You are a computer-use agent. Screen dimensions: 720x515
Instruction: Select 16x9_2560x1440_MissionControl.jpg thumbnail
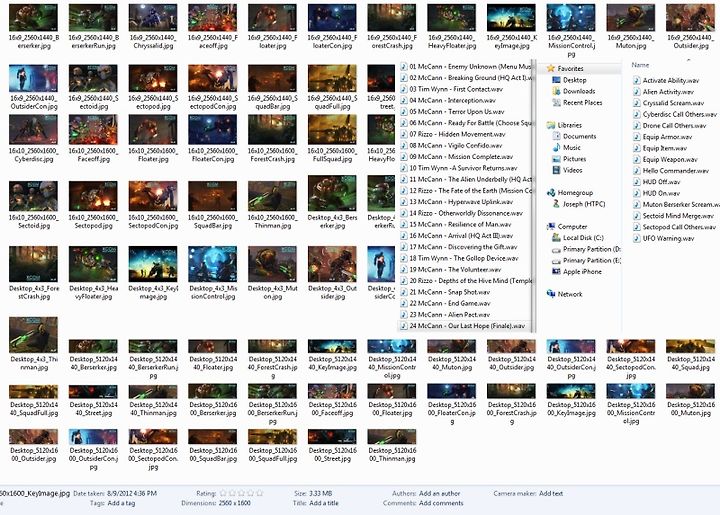coord(571,31)
